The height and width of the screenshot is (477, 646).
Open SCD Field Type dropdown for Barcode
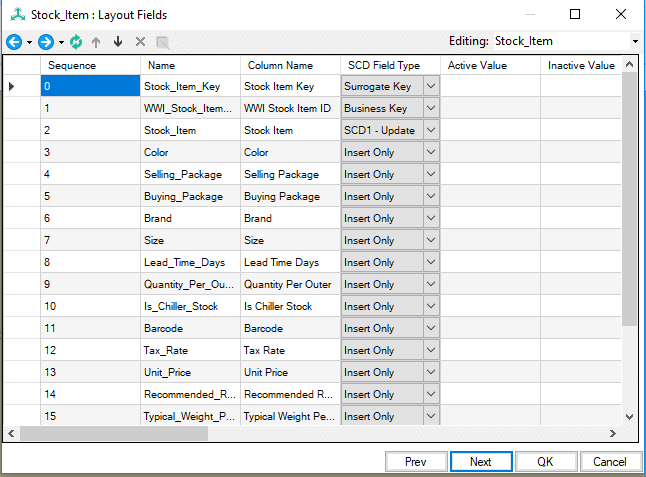click(x=430, y=328)
